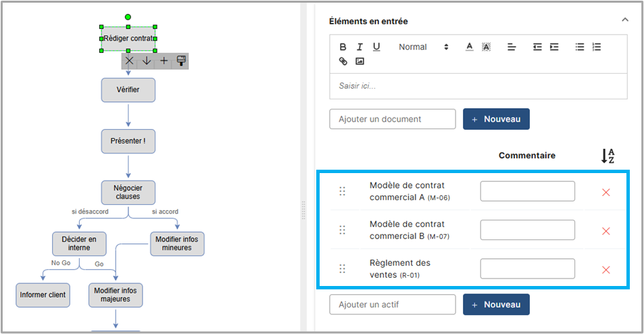Apply italic formatting in the text editor
644x334 pixels.
[360, 47]
